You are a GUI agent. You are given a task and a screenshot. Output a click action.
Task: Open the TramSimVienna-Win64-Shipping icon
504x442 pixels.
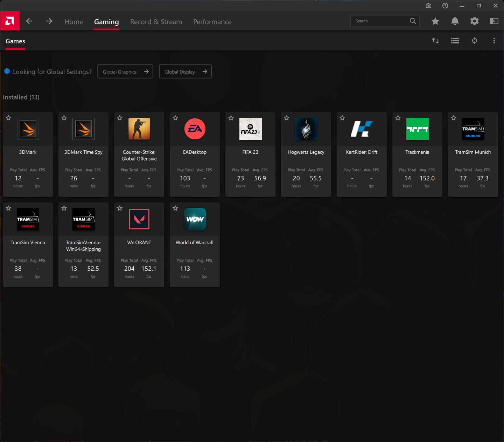[84, 219]
